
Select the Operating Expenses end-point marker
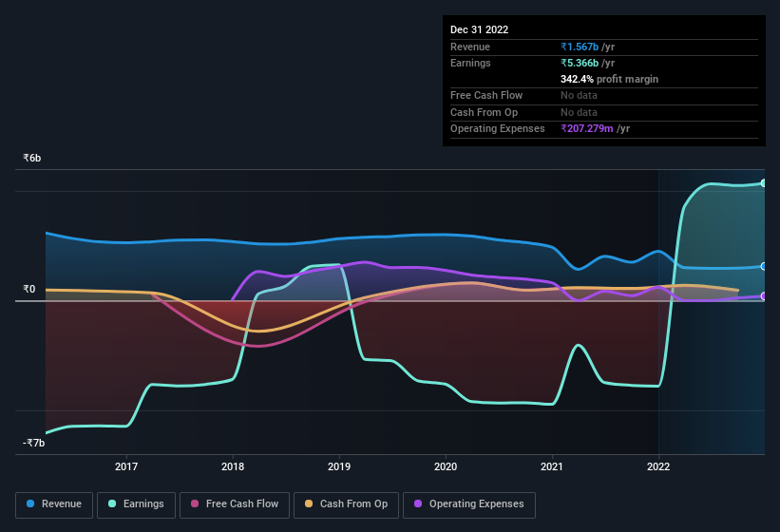click(764, 295)
